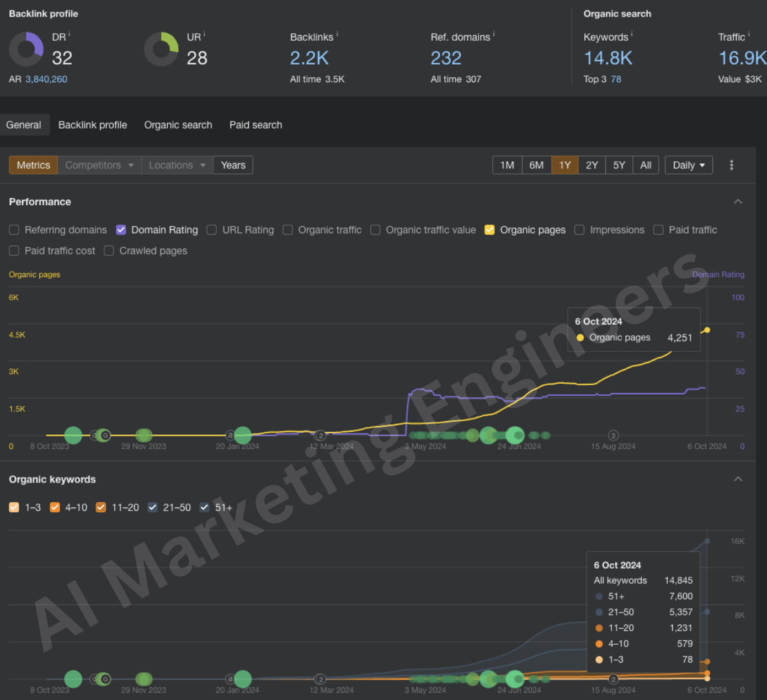Open the 14.8K Keywords link

pyautogui.click(x=608, y=58)
